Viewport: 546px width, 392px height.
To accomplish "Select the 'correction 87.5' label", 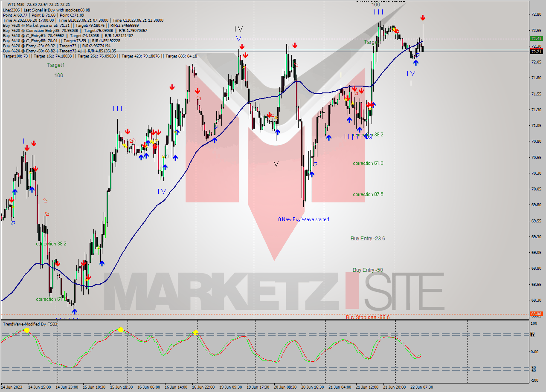I will pyautogui.click(x=368, y=194).
